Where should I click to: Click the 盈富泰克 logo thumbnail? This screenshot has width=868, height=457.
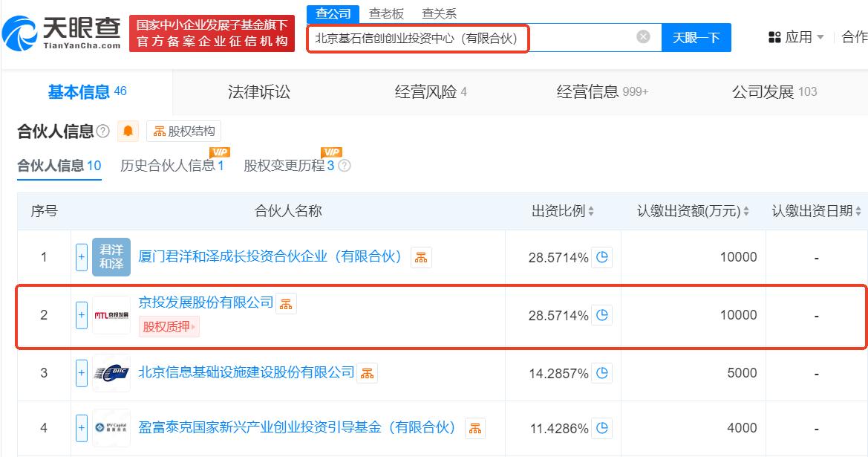click(x=111, y=428)
